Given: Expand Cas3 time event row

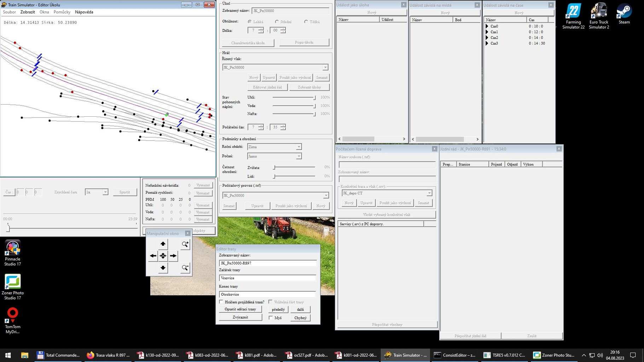Looking at the screenshot, I should pos(487,43).
